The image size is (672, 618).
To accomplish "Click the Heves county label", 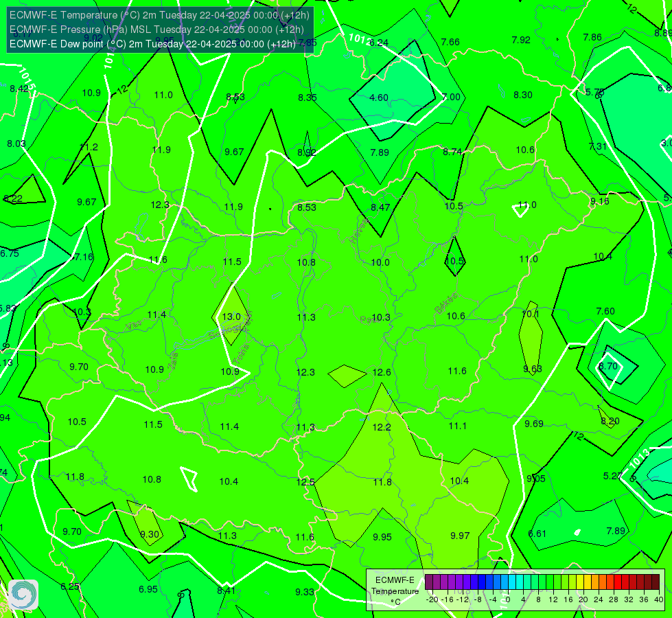I will 359,231.
